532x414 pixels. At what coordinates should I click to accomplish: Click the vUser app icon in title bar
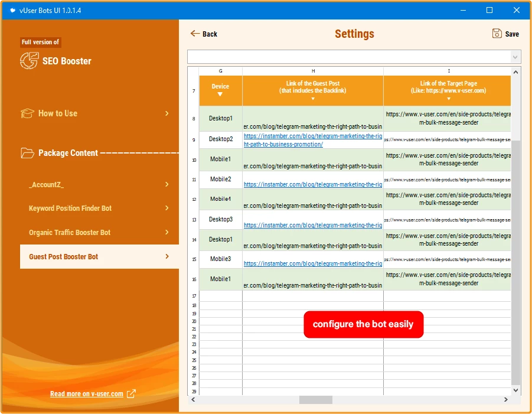(x=12, y=10)
